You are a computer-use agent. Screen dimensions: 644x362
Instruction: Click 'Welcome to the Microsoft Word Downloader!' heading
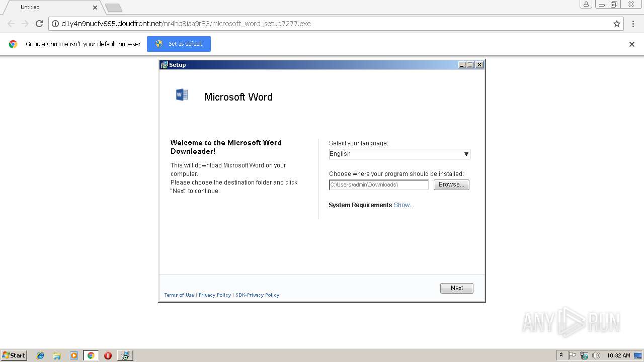tap(226, 147)
